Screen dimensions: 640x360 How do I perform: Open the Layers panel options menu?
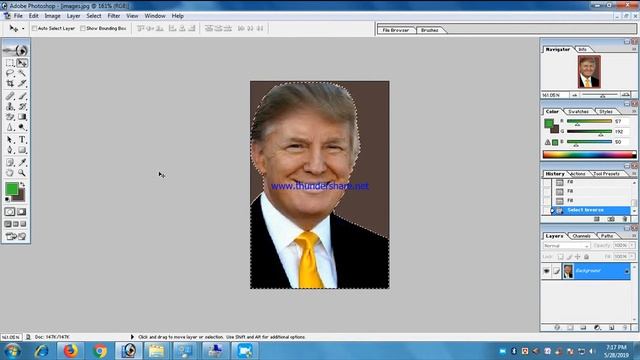point(634,236)
